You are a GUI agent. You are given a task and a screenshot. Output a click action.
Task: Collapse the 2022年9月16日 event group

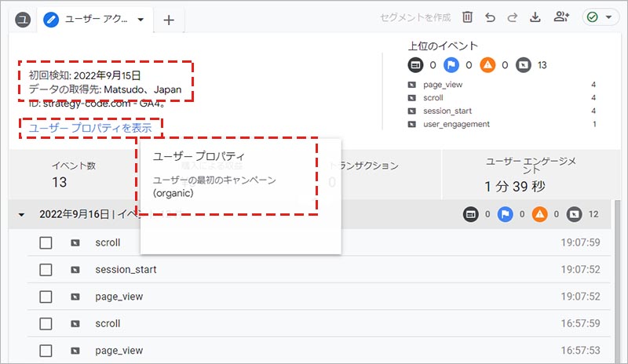click(x=21, y=214)
